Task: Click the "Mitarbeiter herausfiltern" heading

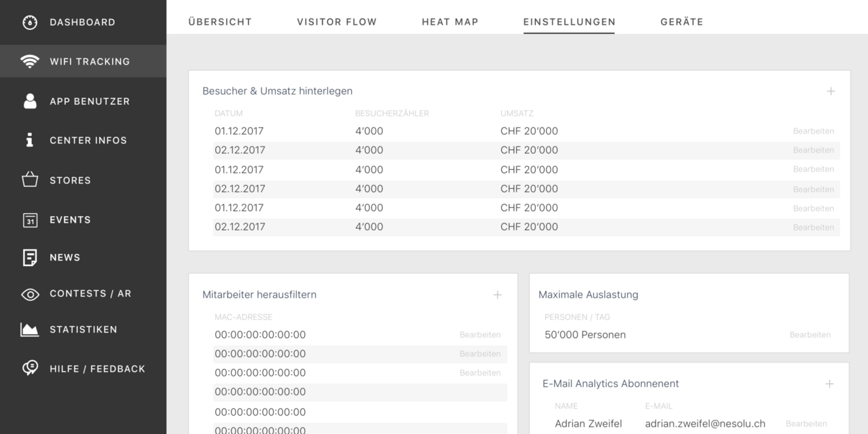Action: click(259, 295)
